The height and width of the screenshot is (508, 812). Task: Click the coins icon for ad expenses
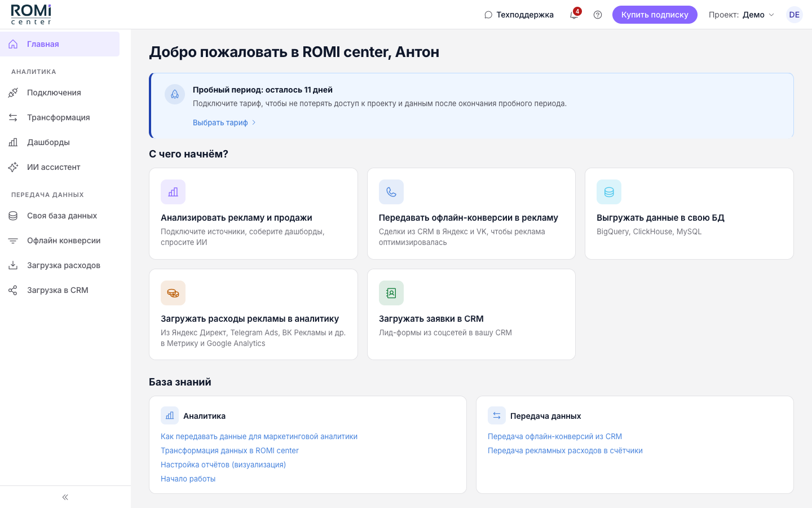[x=173, y=293]
